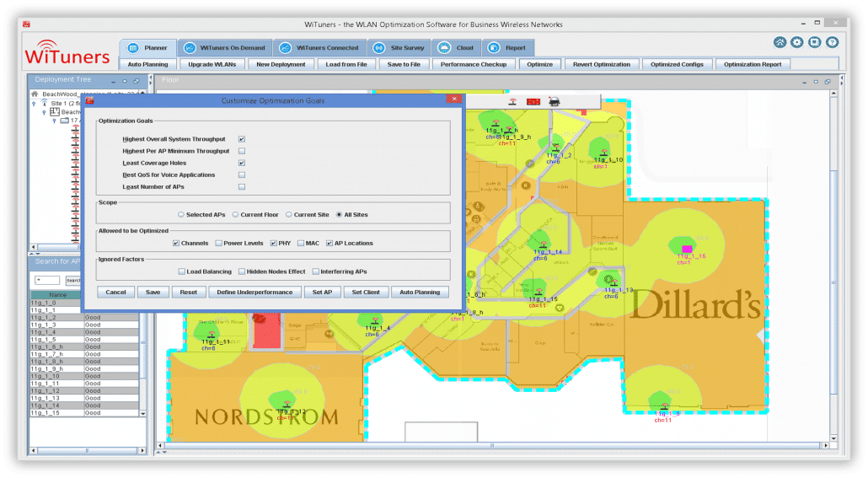Select the All Sites scope radio
868x478 pixels.
pyautogui.click(x=339, y=214)
